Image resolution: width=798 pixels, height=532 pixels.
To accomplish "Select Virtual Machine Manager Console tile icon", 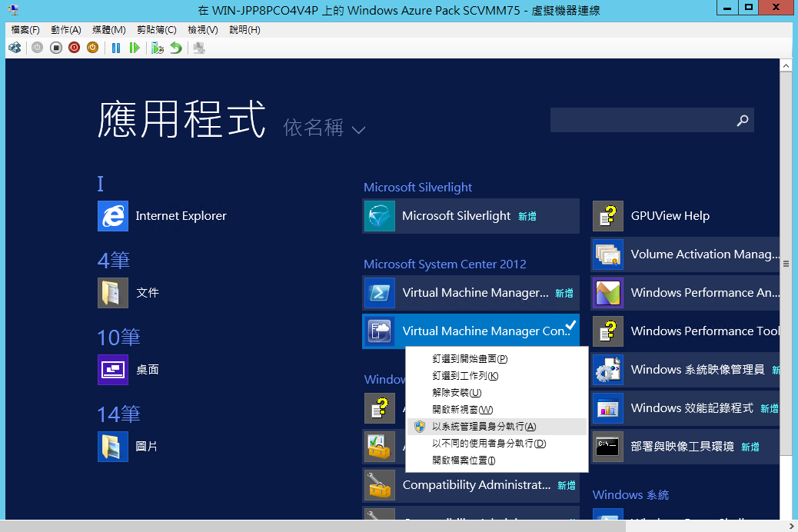I will (380, 331).
